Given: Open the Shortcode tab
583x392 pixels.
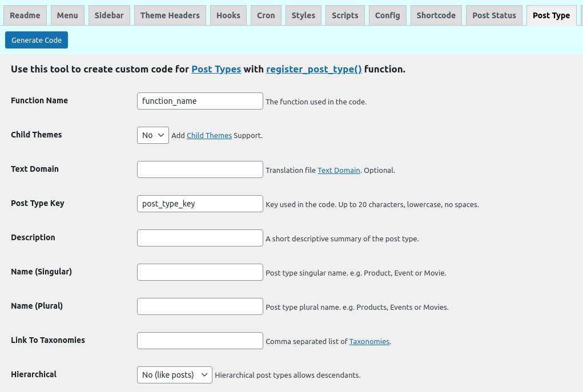Looking at the screenshot, I should (436, 15).
